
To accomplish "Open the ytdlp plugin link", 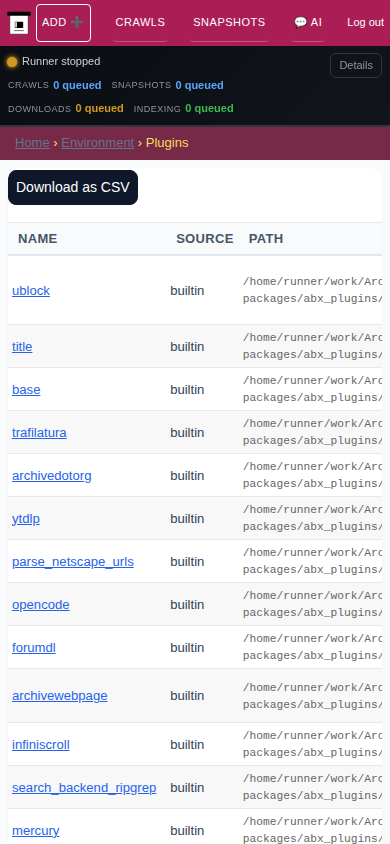I will (26, 519).
